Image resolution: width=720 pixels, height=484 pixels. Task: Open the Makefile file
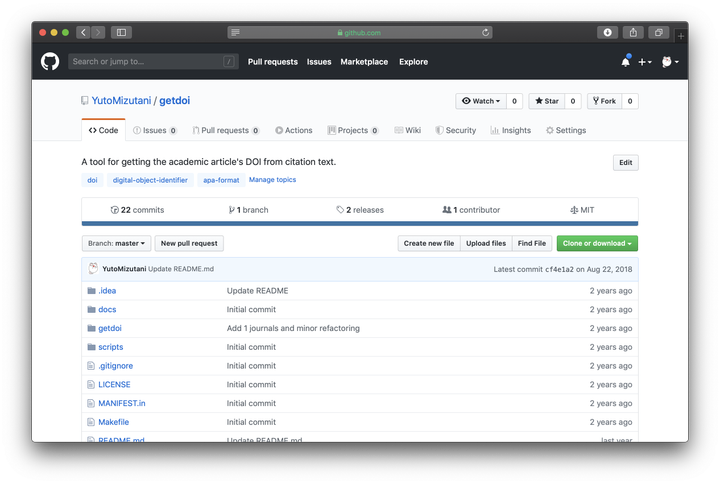tap(113, 422)
